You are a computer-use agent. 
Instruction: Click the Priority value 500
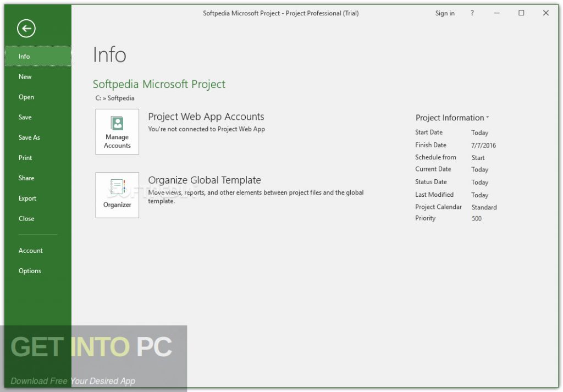477,219
